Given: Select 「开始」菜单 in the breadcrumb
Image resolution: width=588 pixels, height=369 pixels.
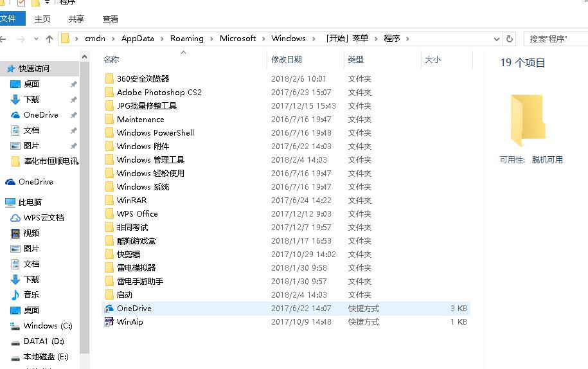Looking at the screenshot, I should click(347, 39).
